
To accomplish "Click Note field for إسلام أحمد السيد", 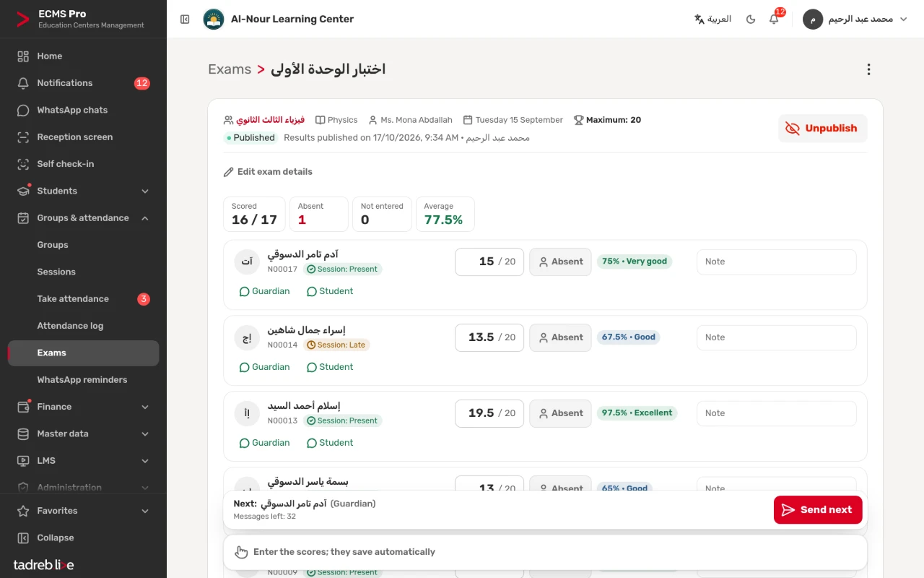I will point(776,413).
